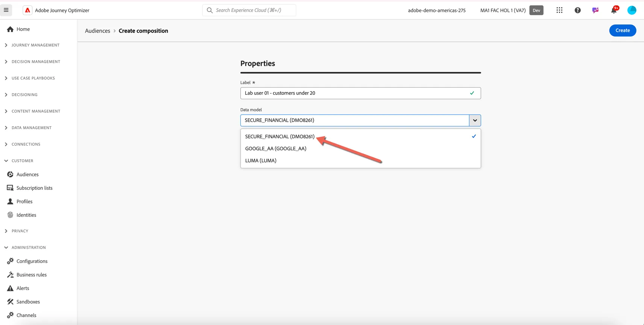Open the app switcher grid
Image resolution: width=644 pixels, height=325 pixels.
[x=559, y=10]
